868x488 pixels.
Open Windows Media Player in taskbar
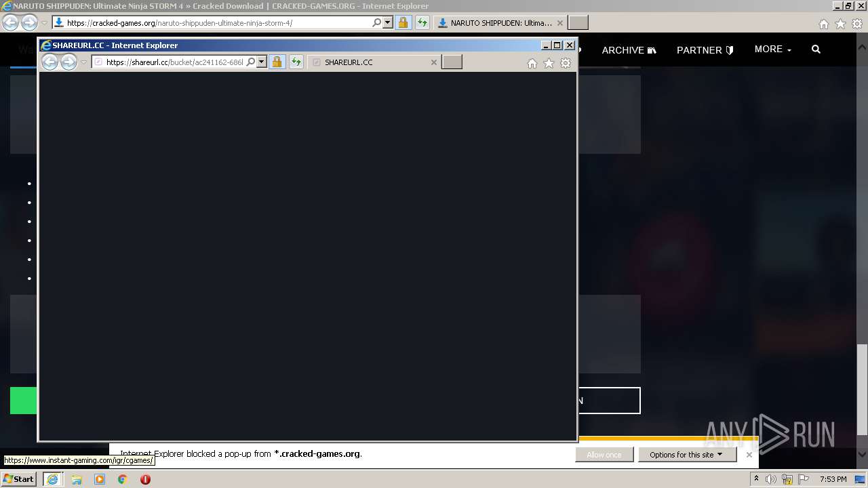click(100, 479)
